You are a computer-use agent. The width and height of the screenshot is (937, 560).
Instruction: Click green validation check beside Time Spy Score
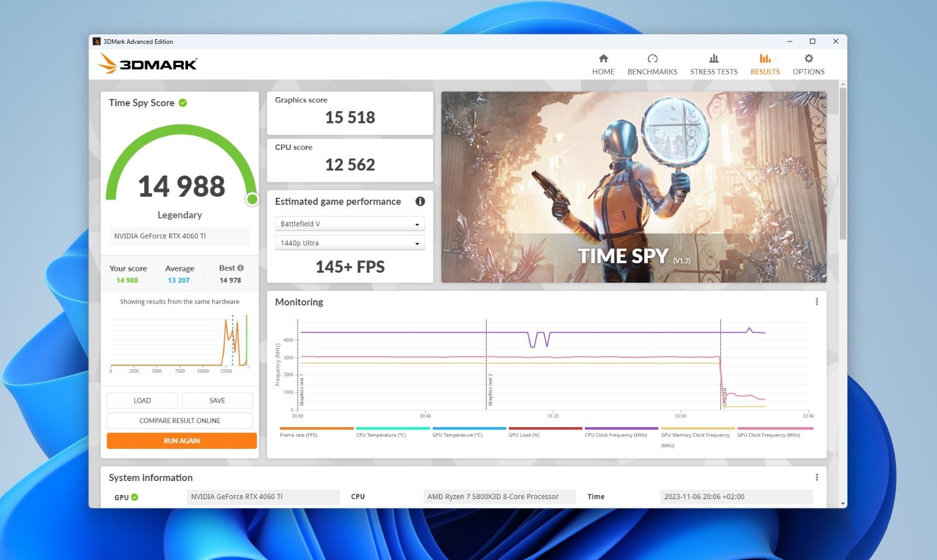(x=183, y=103)
